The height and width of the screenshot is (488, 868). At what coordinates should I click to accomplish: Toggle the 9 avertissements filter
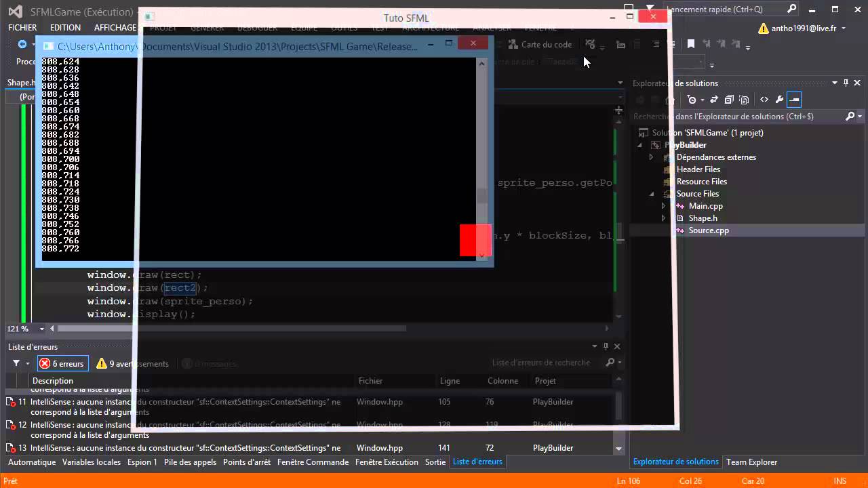point(132,363)
